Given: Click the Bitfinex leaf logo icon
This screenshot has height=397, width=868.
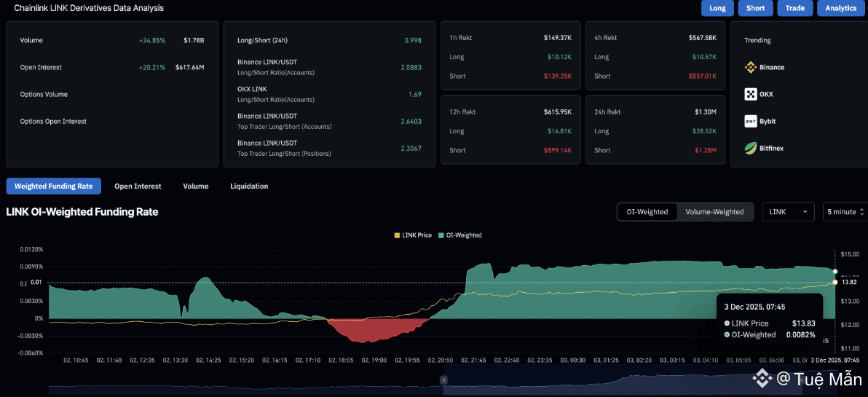Looking at the screenshot, I should coord(751,148).
